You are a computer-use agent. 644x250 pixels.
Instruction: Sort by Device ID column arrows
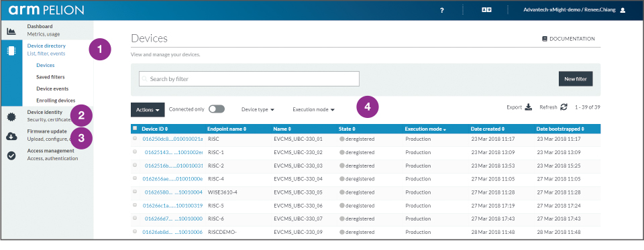coord(166,129)
